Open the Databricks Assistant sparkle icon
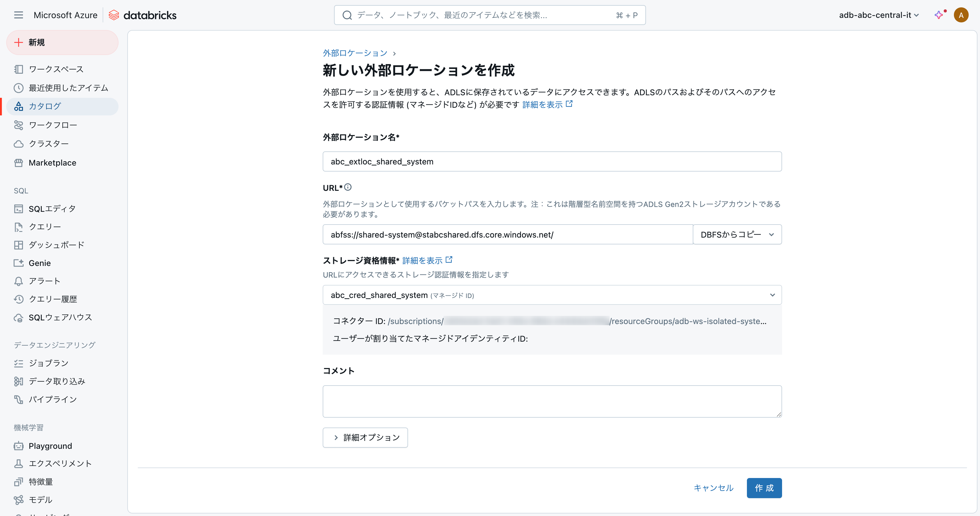Image resolution: width=980 pixels, height=516 pixels. click(x=939, y=15)
